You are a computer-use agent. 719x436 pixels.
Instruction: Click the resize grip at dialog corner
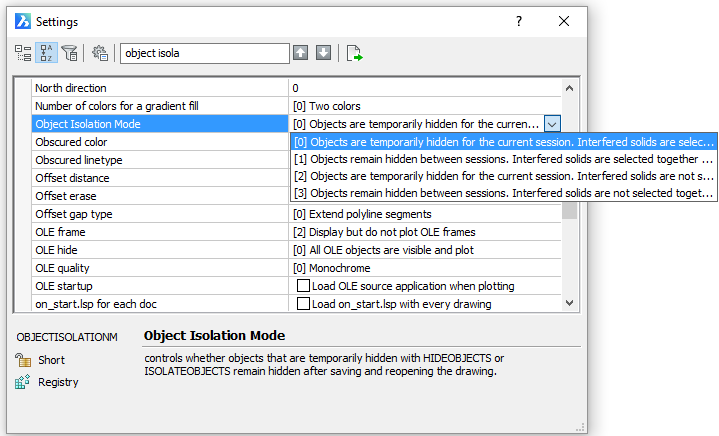pos(580,427)
